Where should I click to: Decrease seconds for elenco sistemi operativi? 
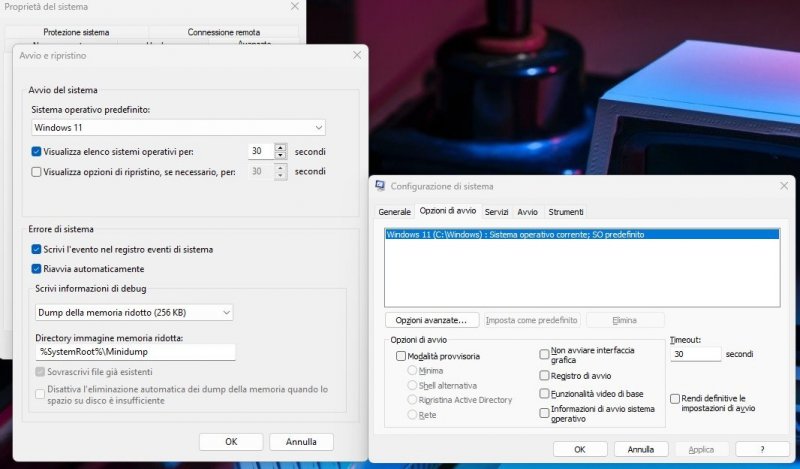click(x=280, y=155)
